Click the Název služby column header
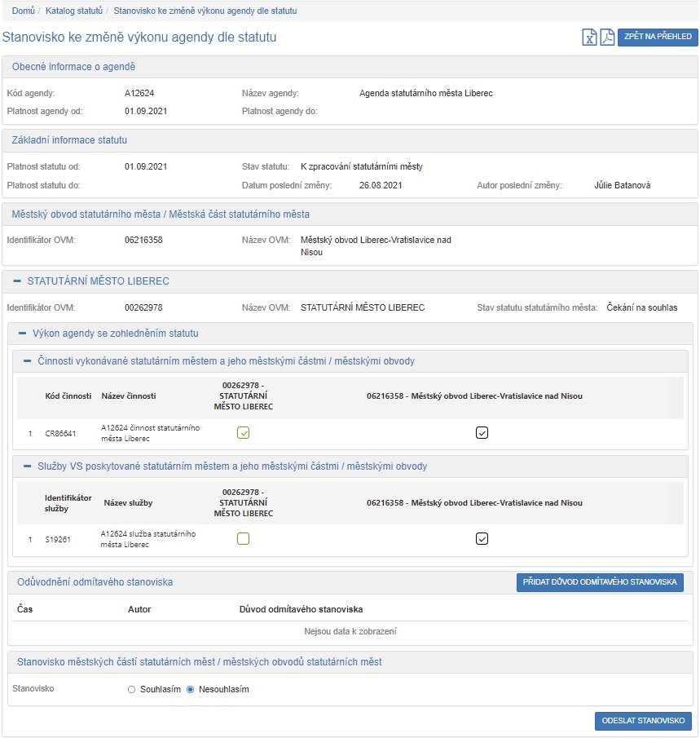The height and width of the screenshot is (738, 700). point(128,503)
